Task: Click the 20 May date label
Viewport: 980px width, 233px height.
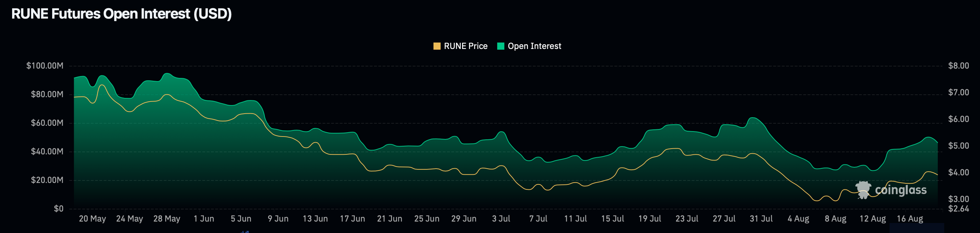Action: point(92,219)
